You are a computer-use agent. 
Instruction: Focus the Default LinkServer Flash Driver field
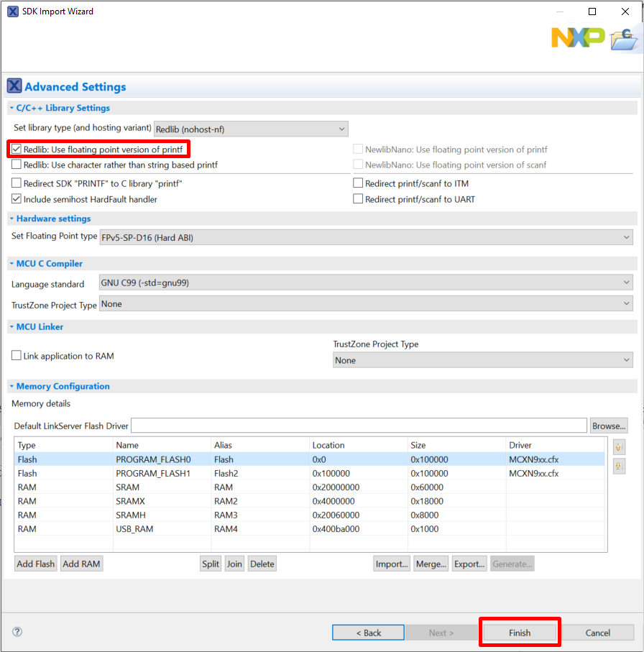coord(359,426)
